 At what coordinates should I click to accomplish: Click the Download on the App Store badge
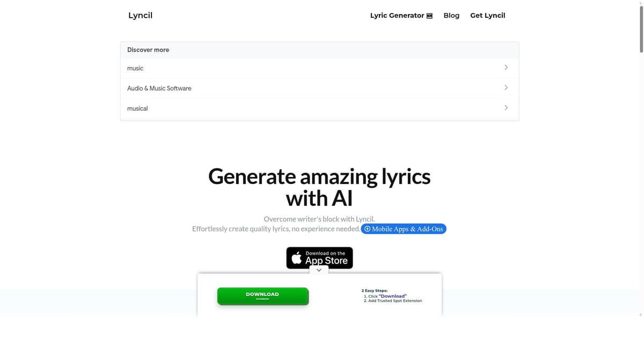[319, 258]
